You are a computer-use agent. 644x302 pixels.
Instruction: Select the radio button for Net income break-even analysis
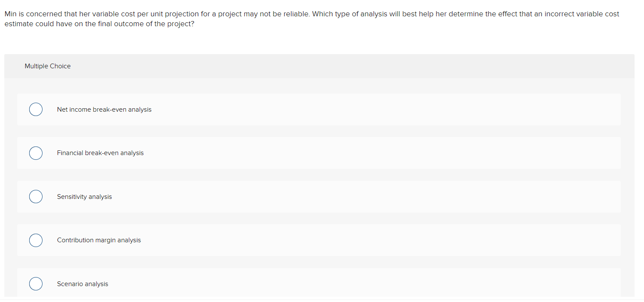point(36,109)
